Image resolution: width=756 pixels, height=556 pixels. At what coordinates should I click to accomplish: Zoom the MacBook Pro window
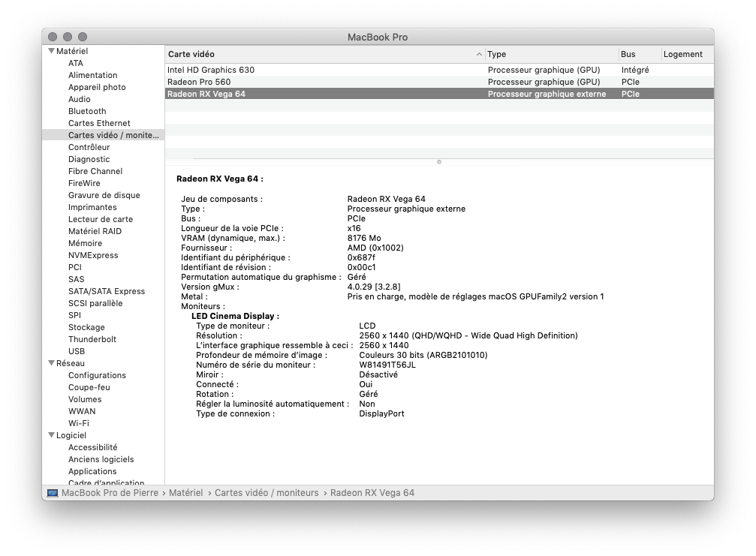(83, 37)
